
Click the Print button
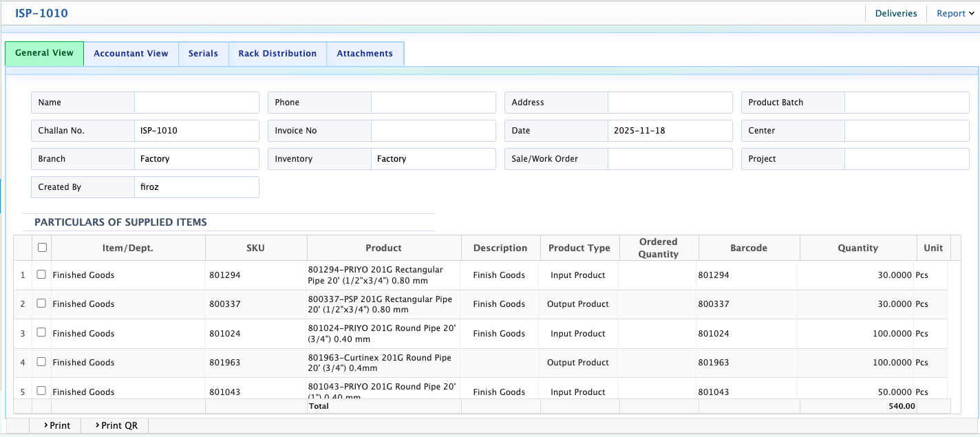tap(56, 425)
